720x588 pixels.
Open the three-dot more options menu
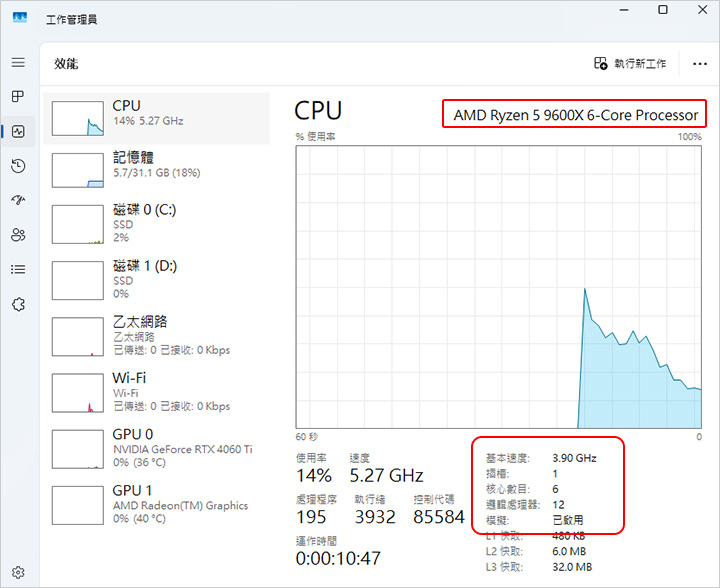tap(700, 64)
